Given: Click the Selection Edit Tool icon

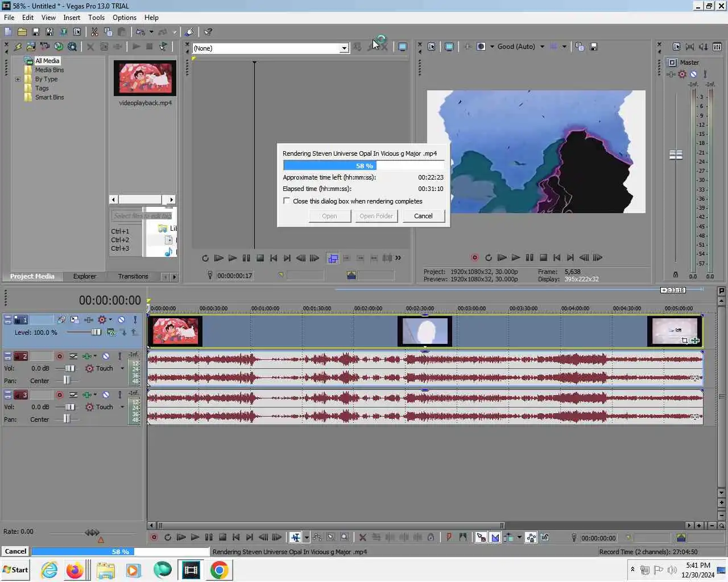Looking at the screenshot, I should [331, 537].
